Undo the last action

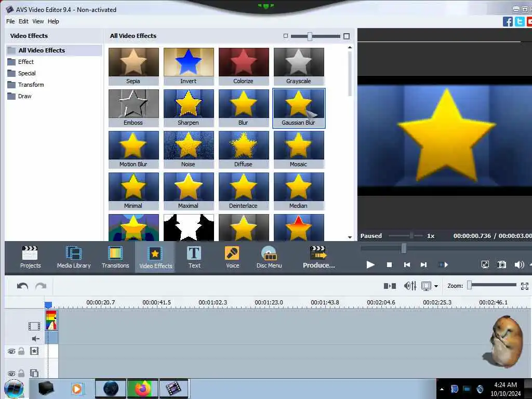click(x=22, y=286)
